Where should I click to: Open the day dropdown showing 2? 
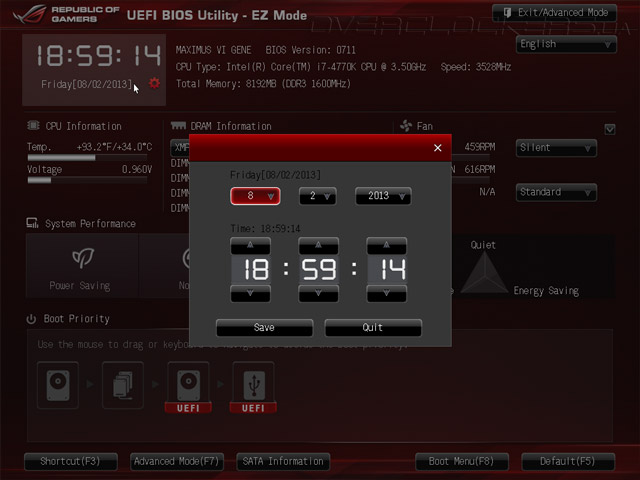(318, 196)
